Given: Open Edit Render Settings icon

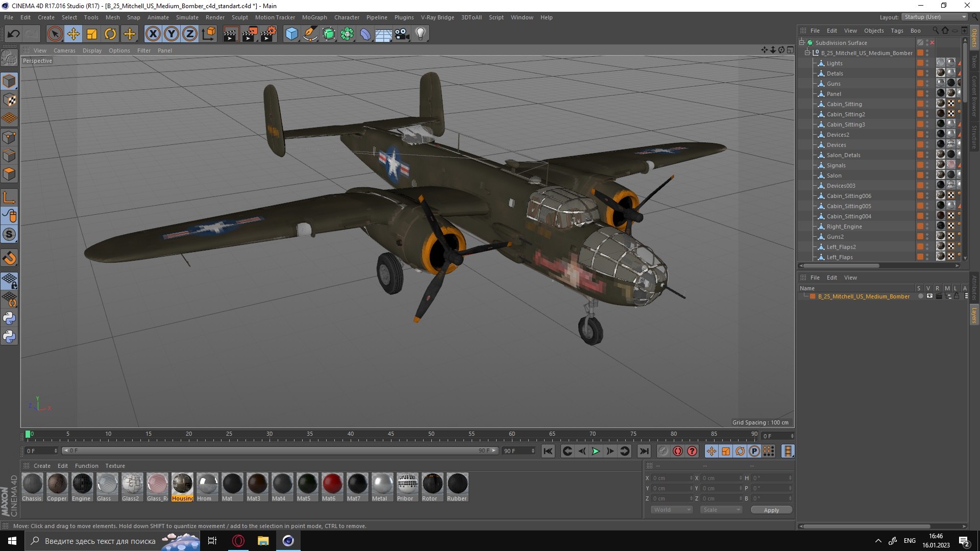Looking at the screenshot, I should 268,34.
